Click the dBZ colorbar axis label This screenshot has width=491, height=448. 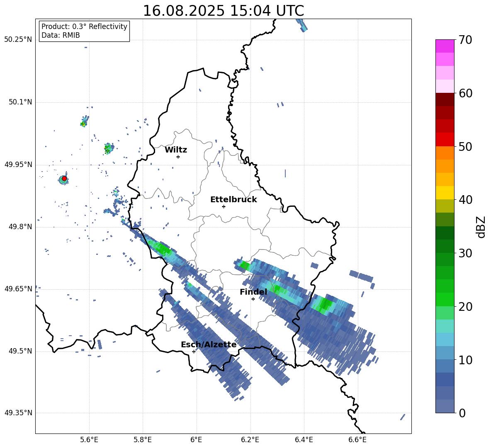(481, 227)
